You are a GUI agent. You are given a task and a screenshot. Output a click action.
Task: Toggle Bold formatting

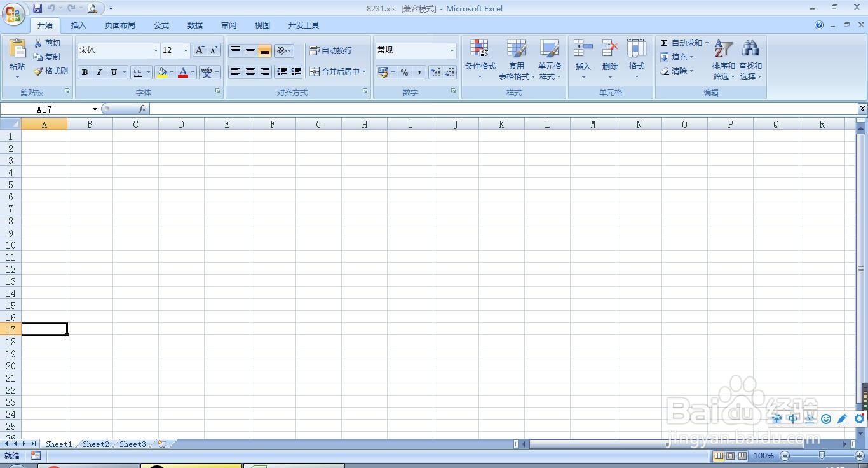click(x=85, y=72)
